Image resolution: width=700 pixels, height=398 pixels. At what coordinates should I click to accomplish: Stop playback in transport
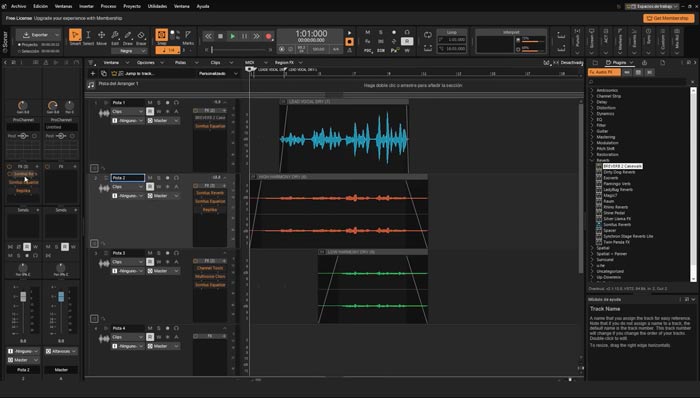point(220,36)
